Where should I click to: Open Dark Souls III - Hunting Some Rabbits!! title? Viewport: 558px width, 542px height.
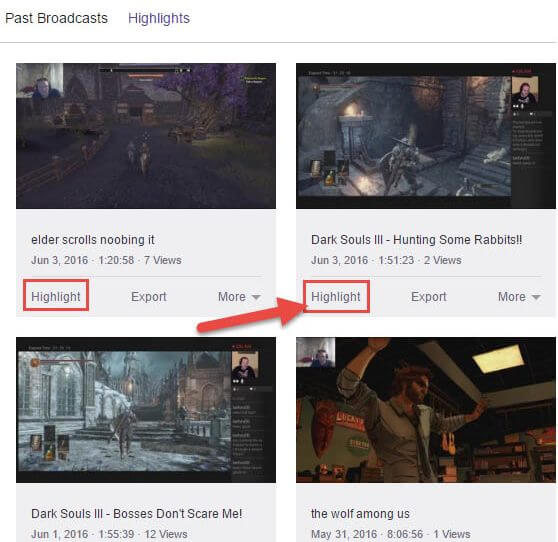tap(417, 240)
